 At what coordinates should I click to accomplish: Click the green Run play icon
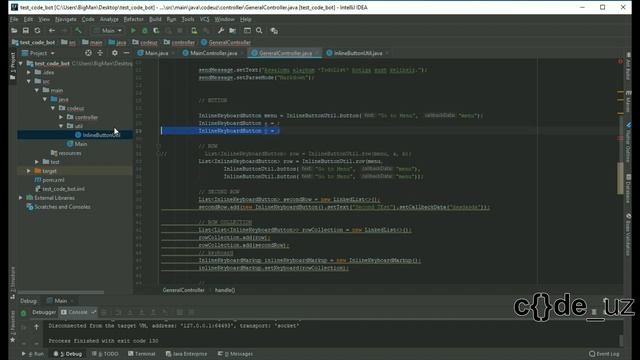coord(133,31)
